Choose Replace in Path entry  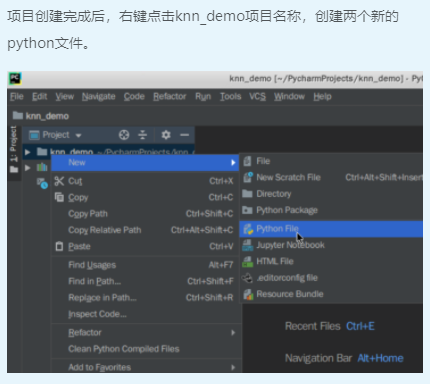(x=145, y=298)
